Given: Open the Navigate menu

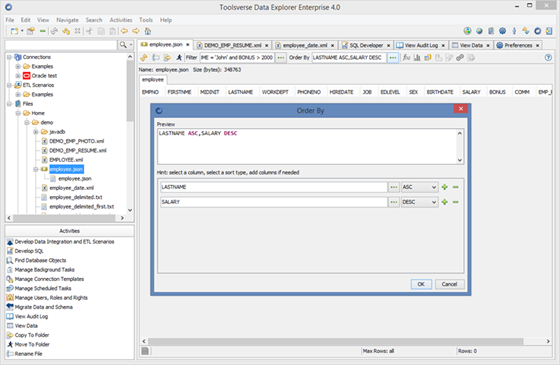Looking at the screenshot, I should pos(67,20).
